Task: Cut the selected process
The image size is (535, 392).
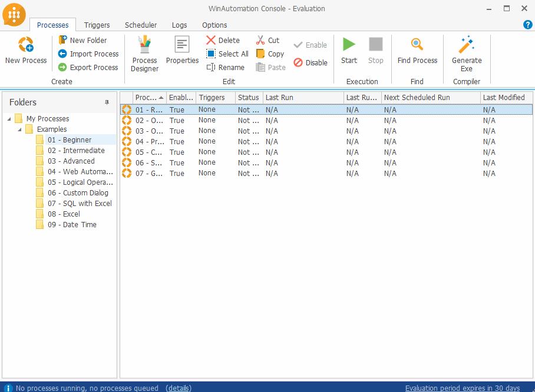Action: [268, 40]
